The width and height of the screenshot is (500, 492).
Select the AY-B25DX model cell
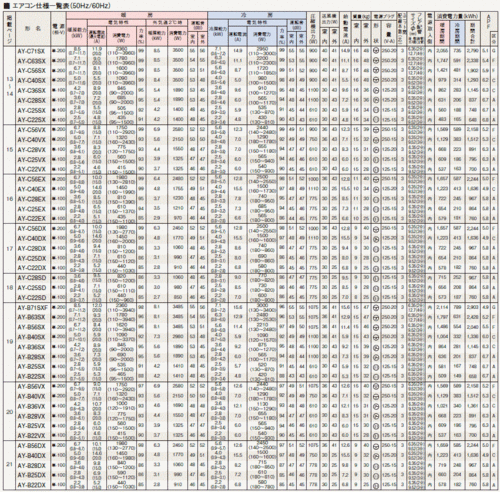click(32, 475)
